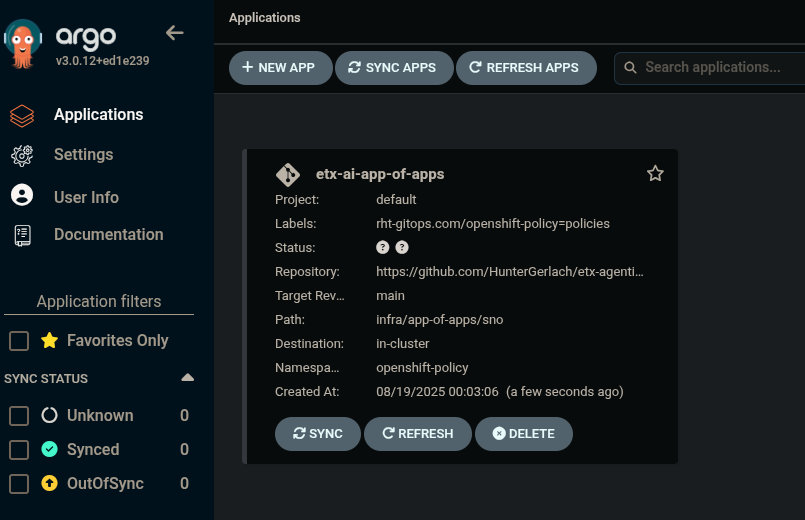
Task: Click the yellow OutOfSync arrow icon
Action: [49, 483]
